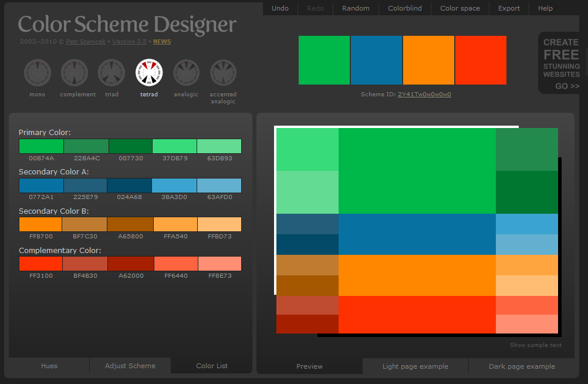Open the NEWS link
588x384 pixels.
pyautogui.click(x=162, y=42)
